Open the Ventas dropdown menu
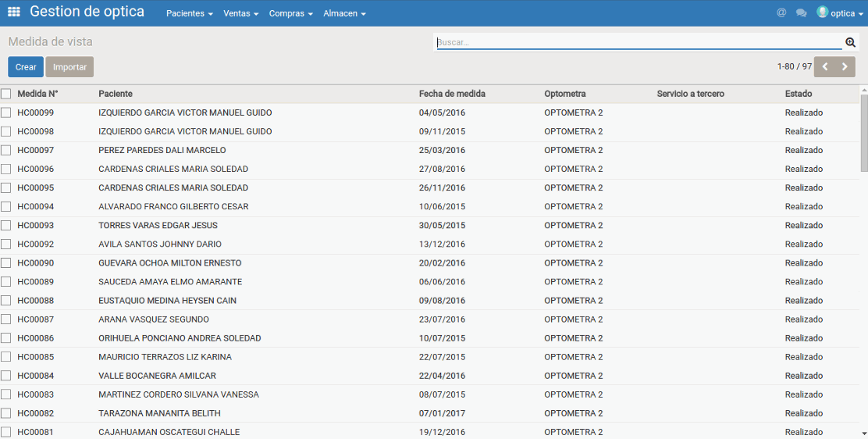 click(240, 14)
